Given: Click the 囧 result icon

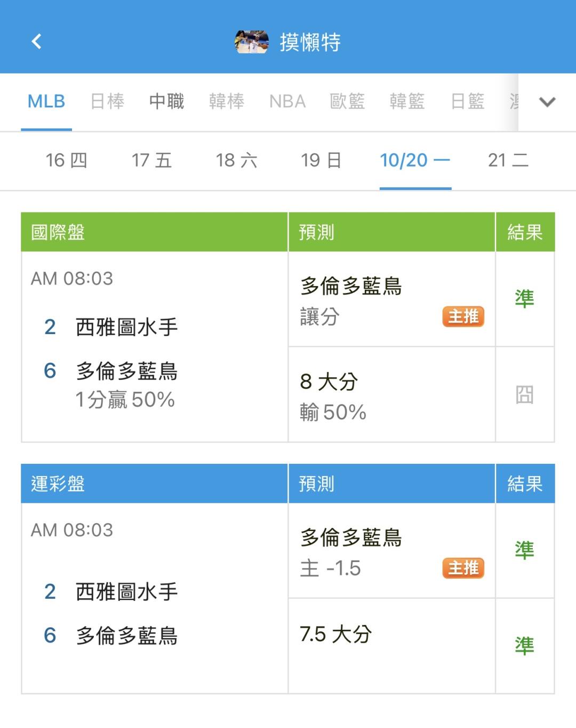Looking at the screenshot, I should click(x=524, y=395).
